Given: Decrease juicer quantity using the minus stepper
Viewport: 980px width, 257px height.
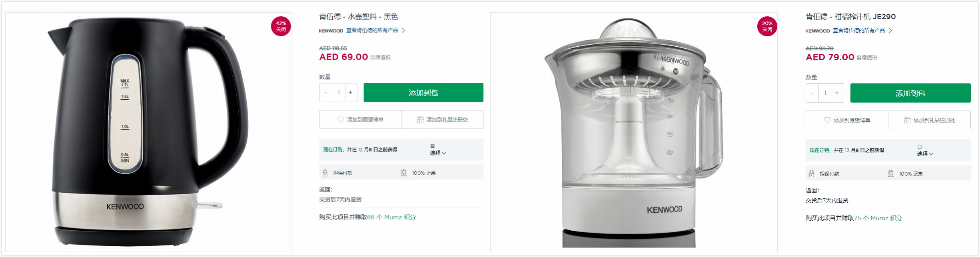Looking at the screenshot, I should tap(812, 93).
